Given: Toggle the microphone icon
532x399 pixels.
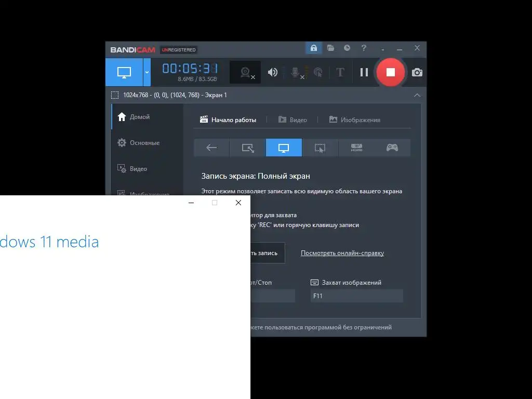Looking at the screenshot, I should click(x=296, y=72).
